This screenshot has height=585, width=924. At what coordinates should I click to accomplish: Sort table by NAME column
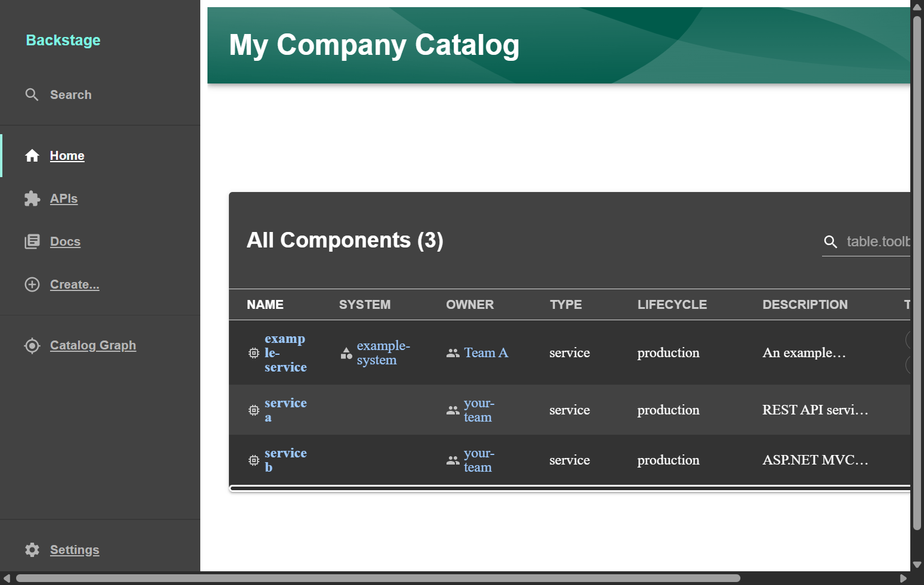point(265,305)
